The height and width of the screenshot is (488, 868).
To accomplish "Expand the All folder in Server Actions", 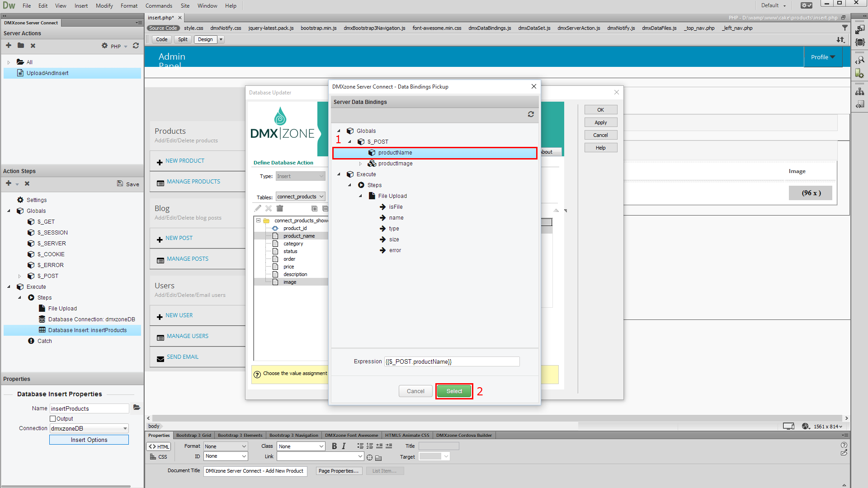I will pos(9,62).
